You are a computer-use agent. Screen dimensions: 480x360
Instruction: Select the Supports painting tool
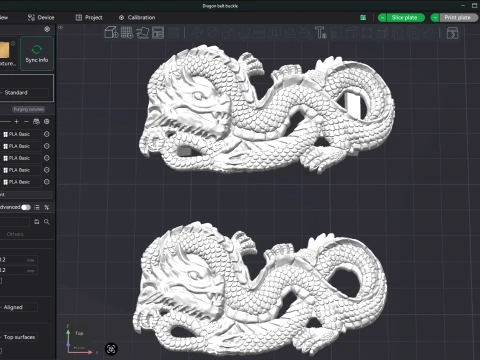click(x=290, y=33)
